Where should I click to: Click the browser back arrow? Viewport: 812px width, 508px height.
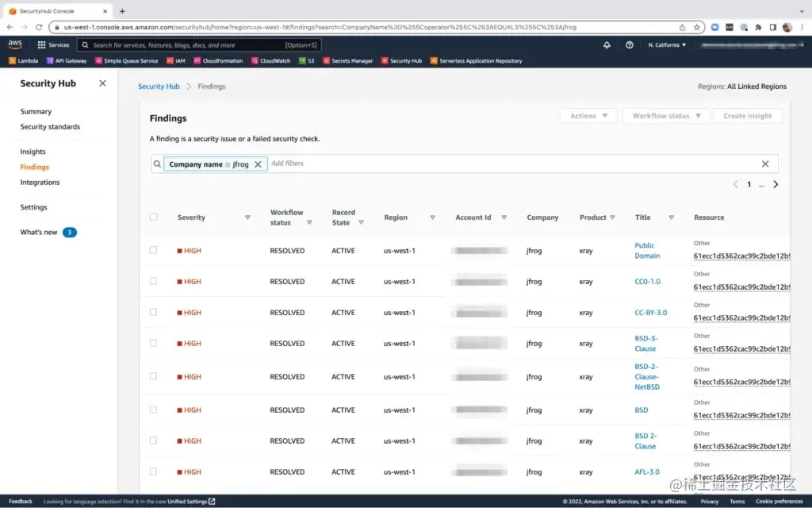point(10,27)
